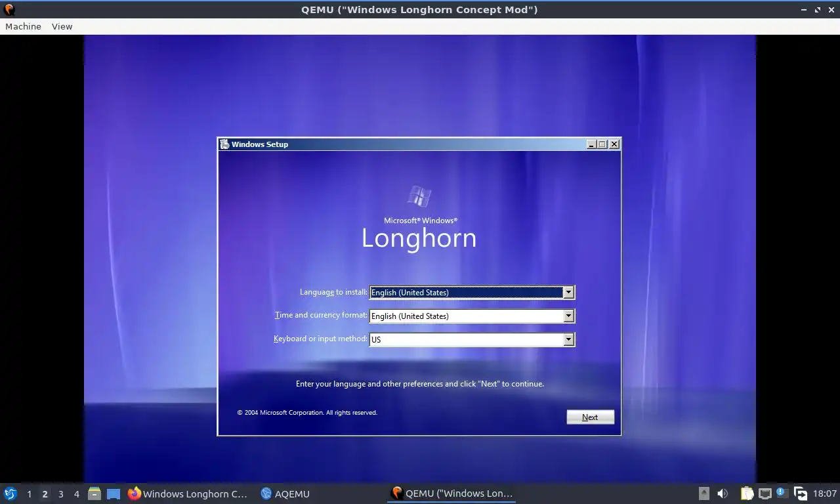Click the Keyboard or input method label
840x504 pixels.
coord(320,339)
